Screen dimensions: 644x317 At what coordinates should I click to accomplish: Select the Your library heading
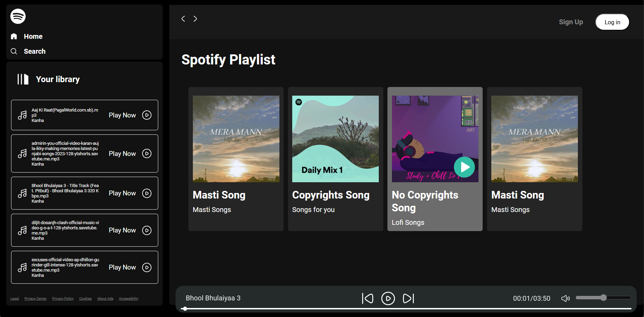click(58, 79)
